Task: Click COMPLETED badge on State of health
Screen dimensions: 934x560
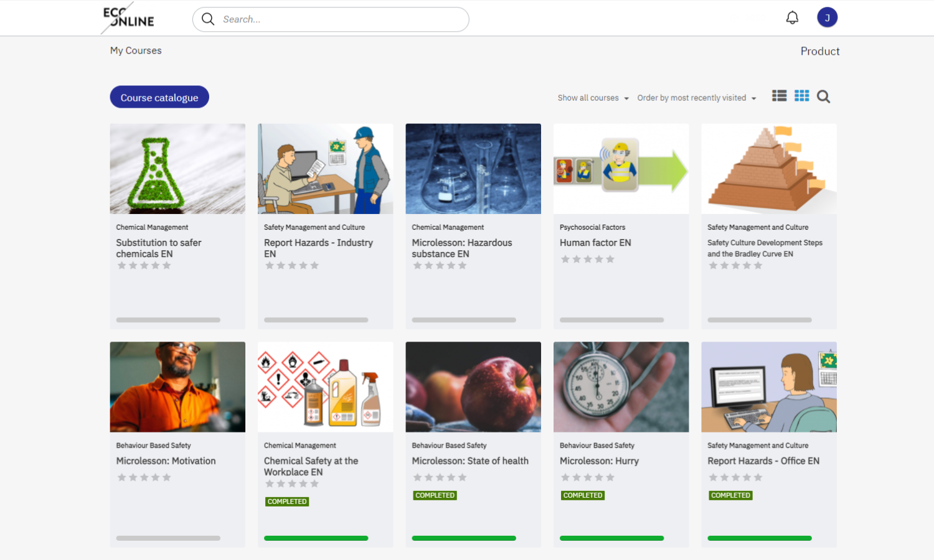Action: click(435, 495)
